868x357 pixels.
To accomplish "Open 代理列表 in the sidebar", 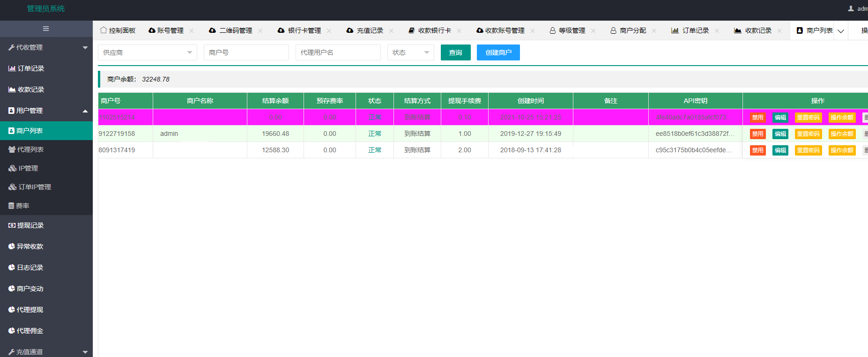I will coord(46,149).
